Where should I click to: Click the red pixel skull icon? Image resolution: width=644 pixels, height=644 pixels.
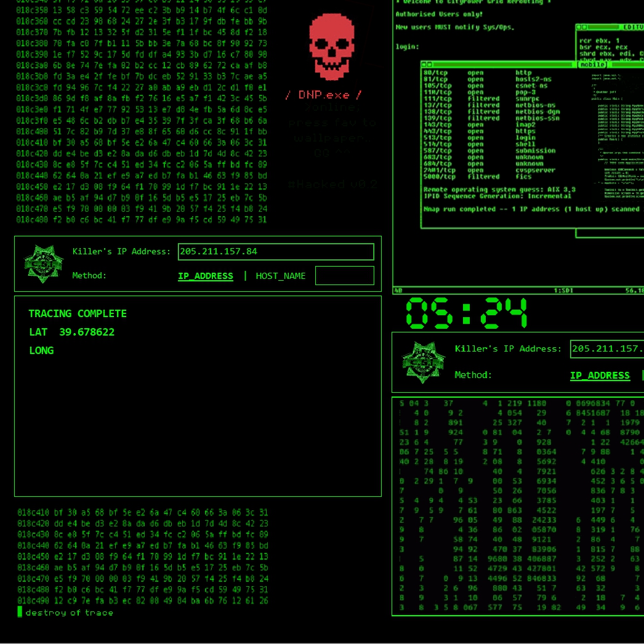(x=332, y=46)
